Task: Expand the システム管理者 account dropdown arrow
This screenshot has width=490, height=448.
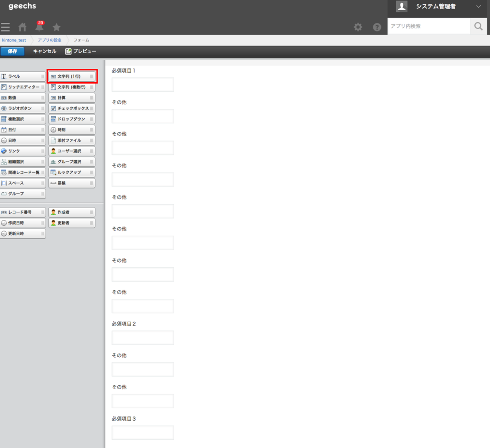Action: click(x=478, y=6)
